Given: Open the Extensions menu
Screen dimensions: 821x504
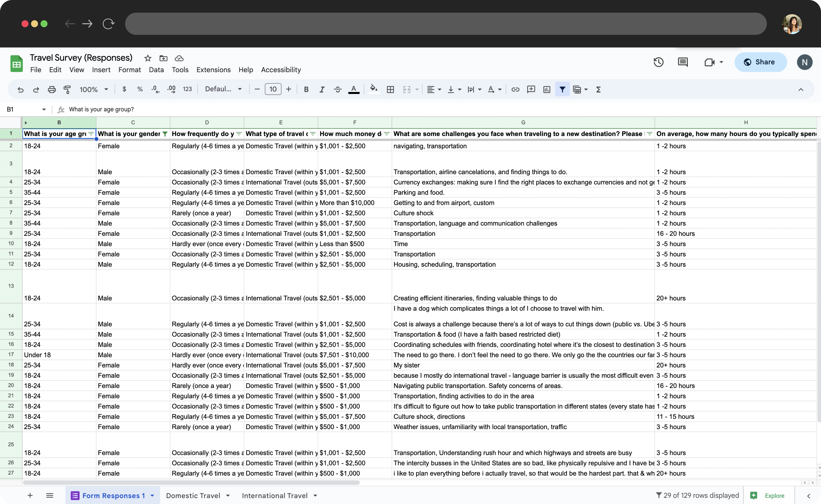Looking at the screenshot, I should (x=213, y=70).
